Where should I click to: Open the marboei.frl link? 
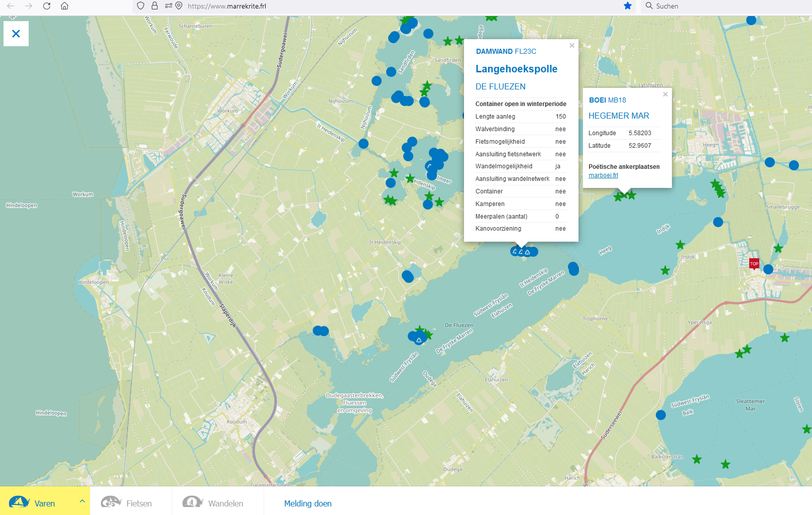[x=603, y=175]
